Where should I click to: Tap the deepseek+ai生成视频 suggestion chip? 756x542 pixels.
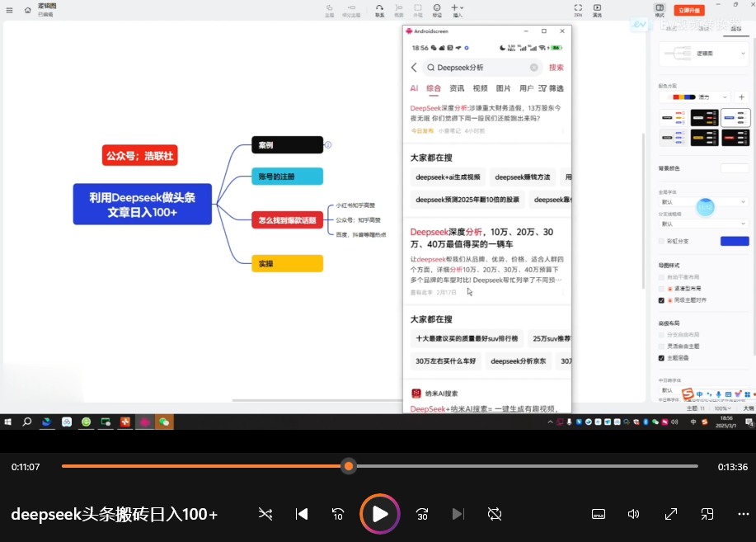point(448,177)
